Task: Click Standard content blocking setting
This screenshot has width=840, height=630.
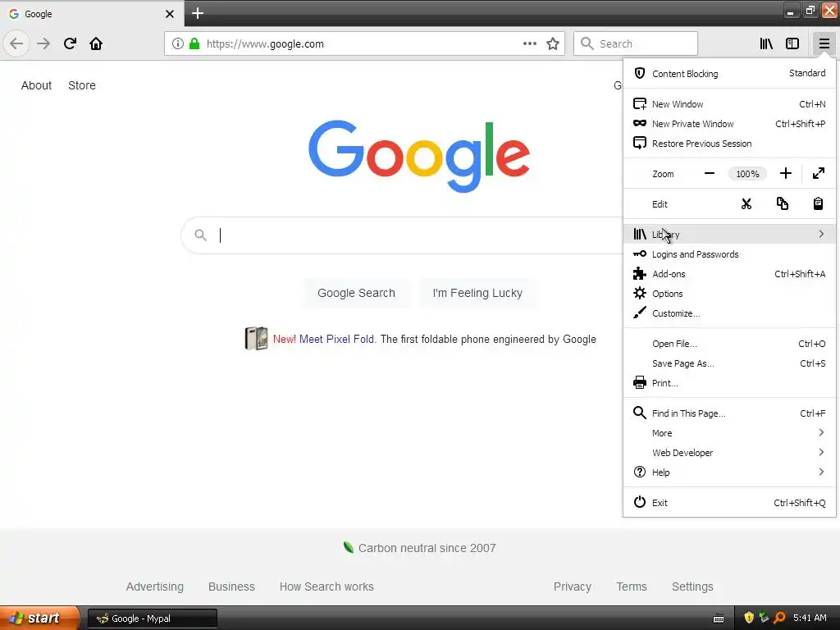Action: pos(807,73)
